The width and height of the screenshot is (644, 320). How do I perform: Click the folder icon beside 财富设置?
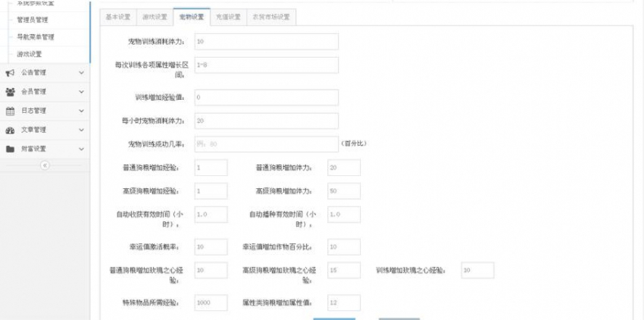point(10,149)
